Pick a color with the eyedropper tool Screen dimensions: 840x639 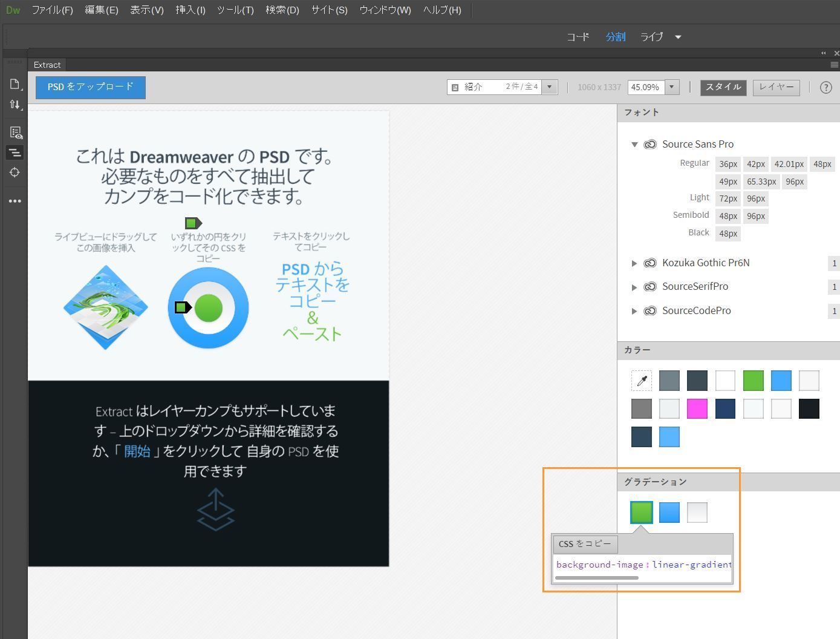coord(642,381)
